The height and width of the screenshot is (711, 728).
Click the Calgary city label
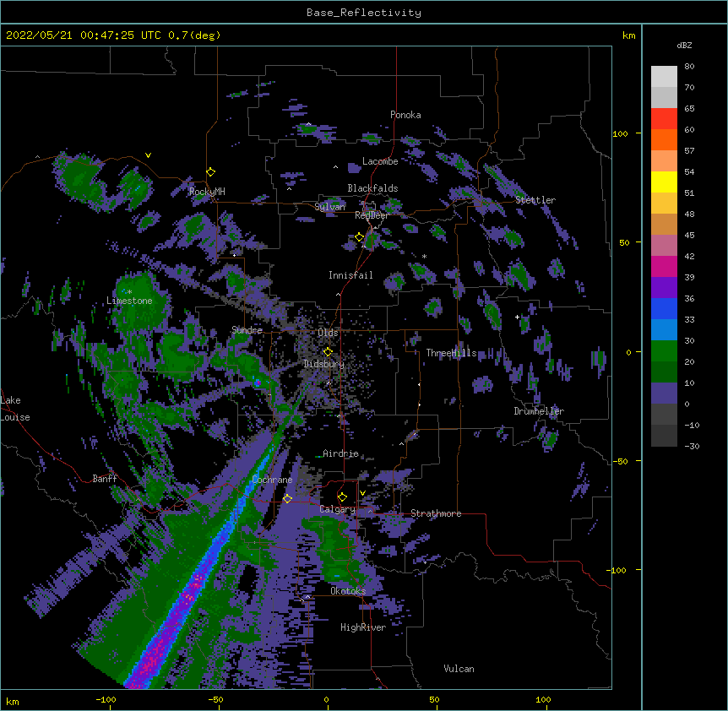point(337,509)
